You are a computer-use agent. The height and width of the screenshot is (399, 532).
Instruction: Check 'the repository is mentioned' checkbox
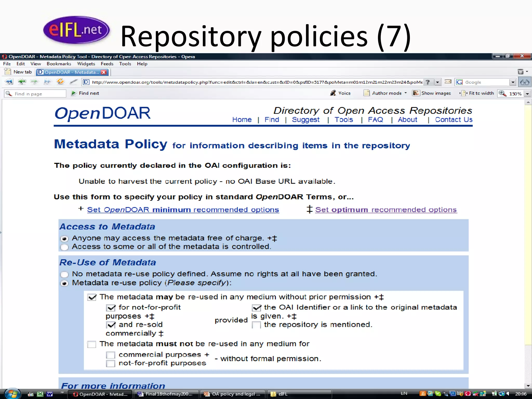click(x=256, y=325)
